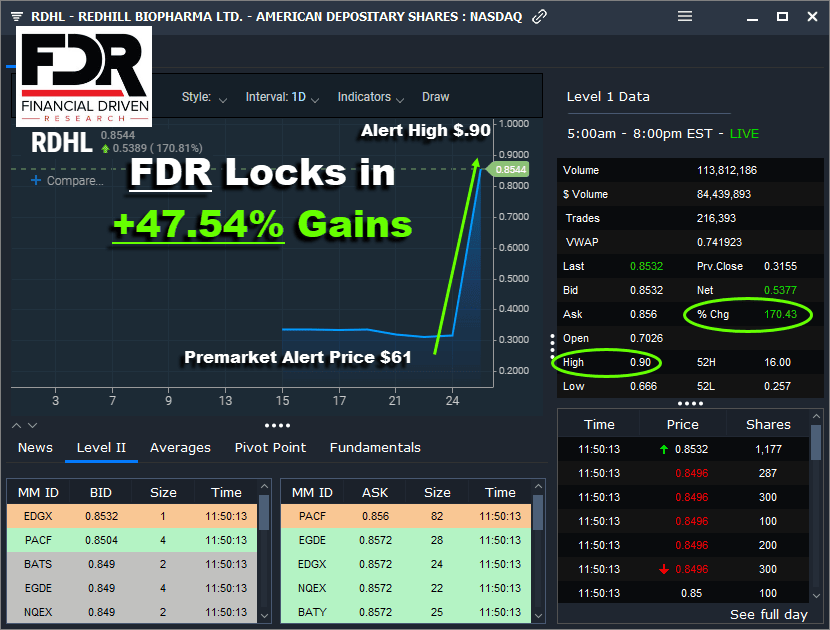Screen dimensions: 830x630
Task: Switch to the Averages tab
Action: point(180,448)
